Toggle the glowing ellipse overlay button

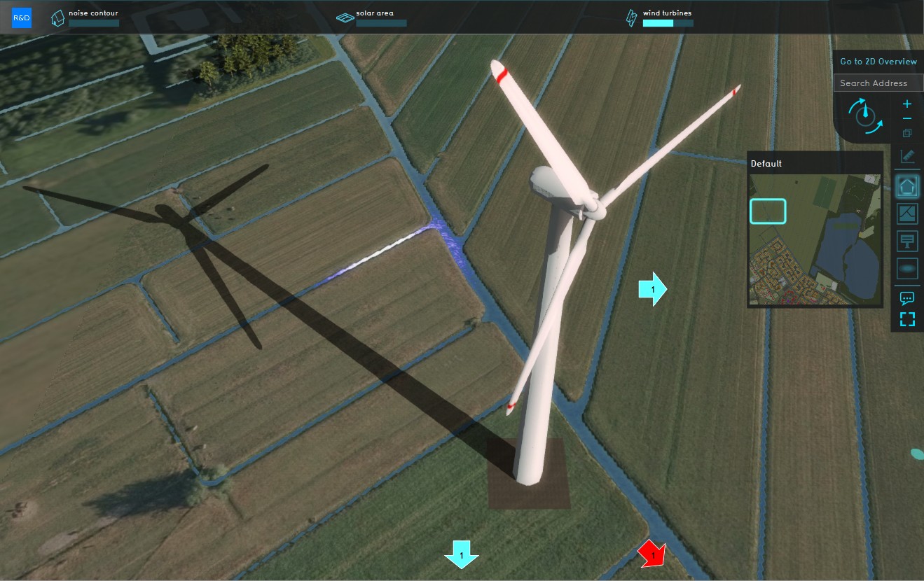[907, 268]
